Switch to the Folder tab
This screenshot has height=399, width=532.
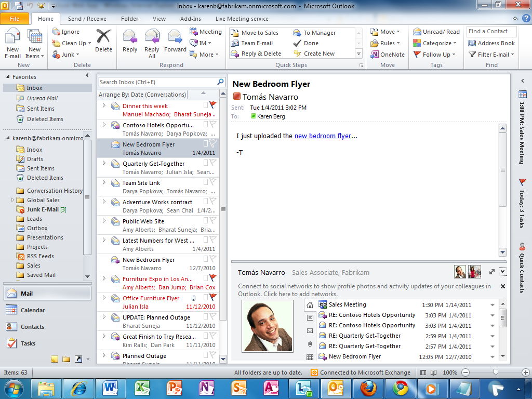(x=129, y=19)
